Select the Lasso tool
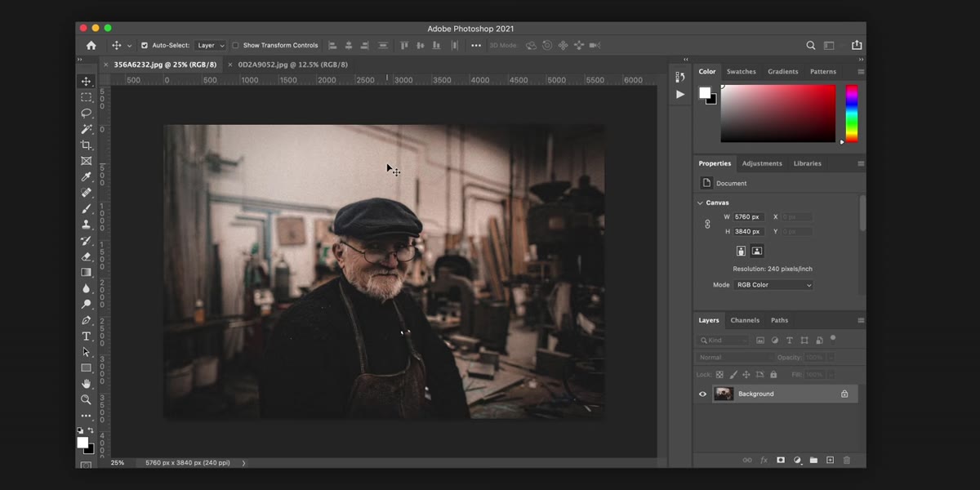The image size is (980, 490). 86,113
